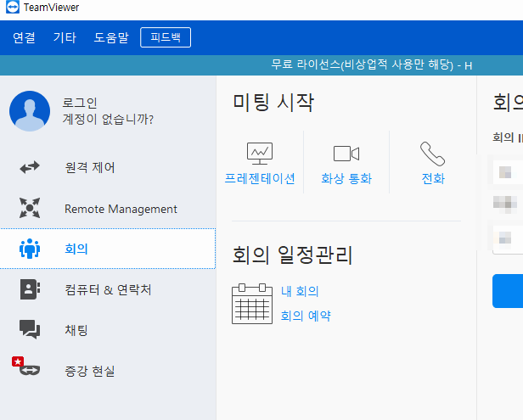Screen dimensions: 523x420
Task: Click the license banner 무료 라이선스 text
Action: [371, 64]
